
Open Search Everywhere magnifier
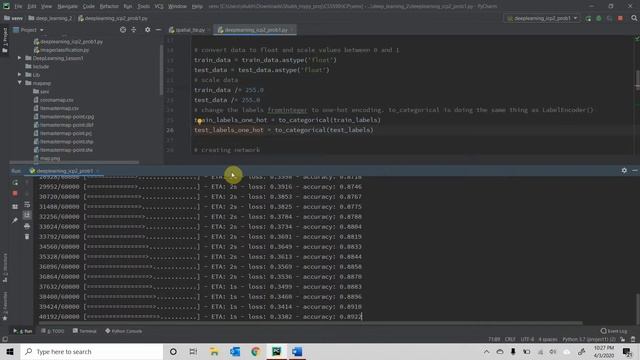(634, 18)
